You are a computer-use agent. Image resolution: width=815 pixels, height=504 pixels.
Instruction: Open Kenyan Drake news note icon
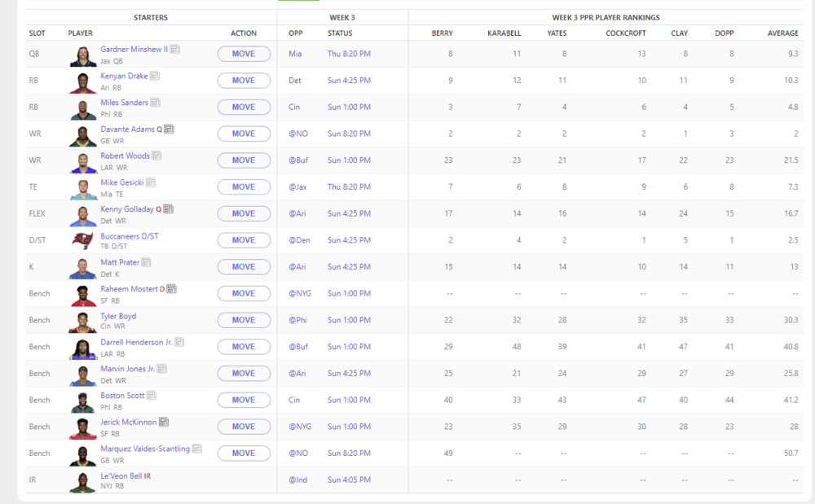click(154, 76)
